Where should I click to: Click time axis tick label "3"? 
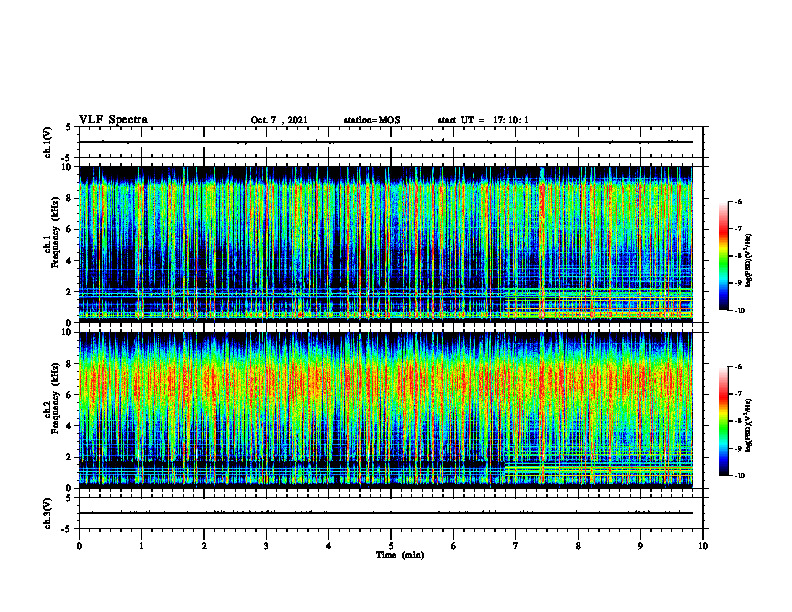pyautogui.click(x=266, y=546)
